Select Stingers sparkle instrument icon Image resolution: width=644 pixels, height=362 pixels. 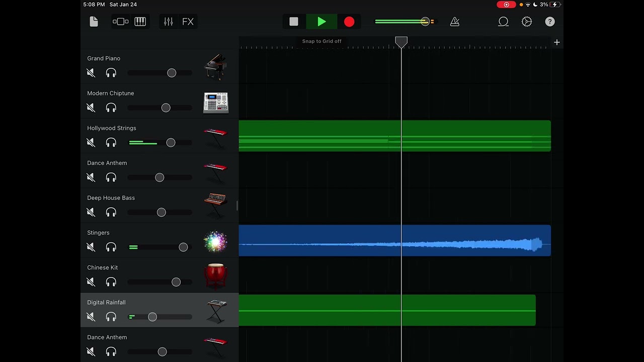click(x=216, y=242)
